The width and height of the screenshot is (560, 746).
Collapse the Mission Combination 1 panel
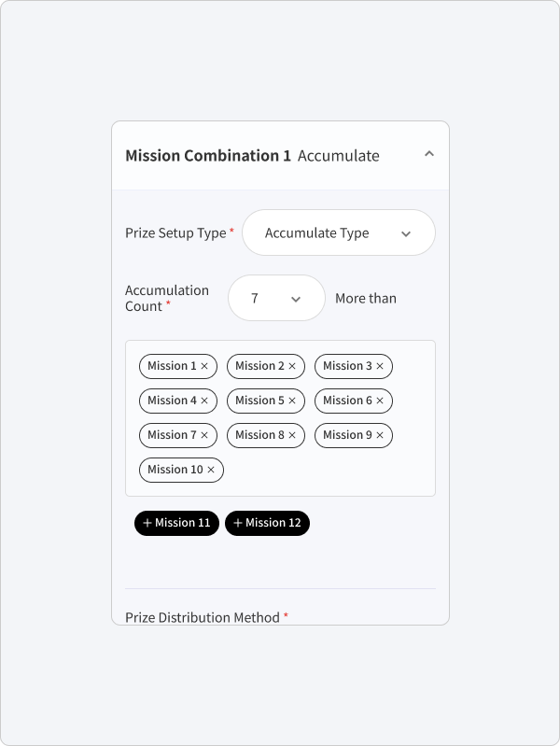point(429,154)
